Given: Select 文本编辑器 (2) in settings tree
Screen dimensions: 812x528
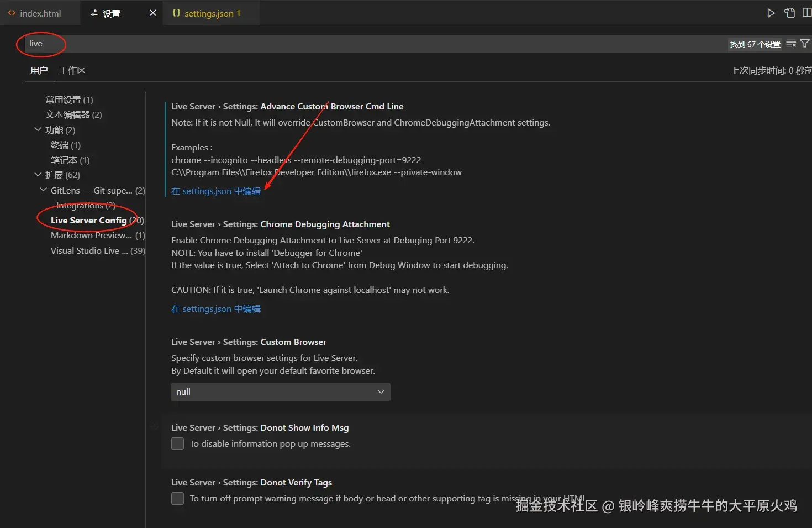Looking at the screenshot, I should [73, 115].
